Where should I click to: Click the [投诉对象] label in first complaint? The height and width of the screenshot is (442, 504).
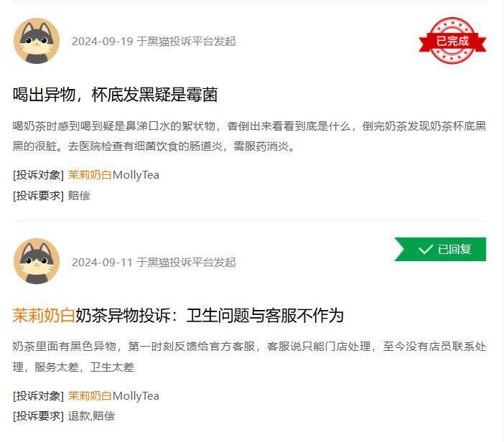[x=38, y=175]
